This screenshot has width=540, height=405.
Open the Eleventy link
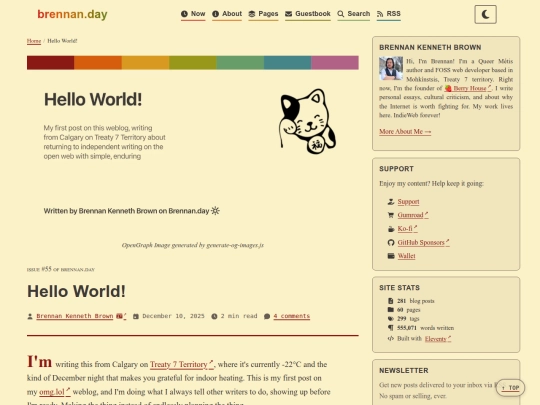pos(438,339)
